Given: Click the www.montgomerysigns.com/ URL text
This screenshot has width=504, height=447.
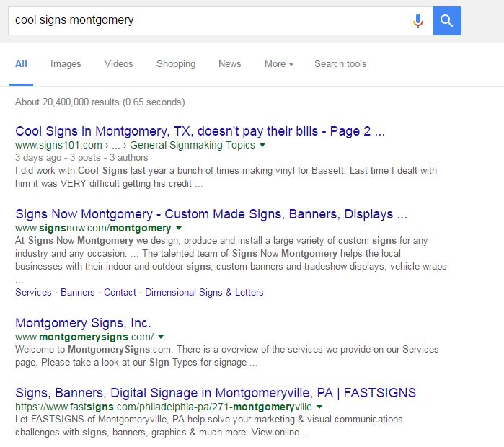Looking at the screenshot, I should pos(84,337).
